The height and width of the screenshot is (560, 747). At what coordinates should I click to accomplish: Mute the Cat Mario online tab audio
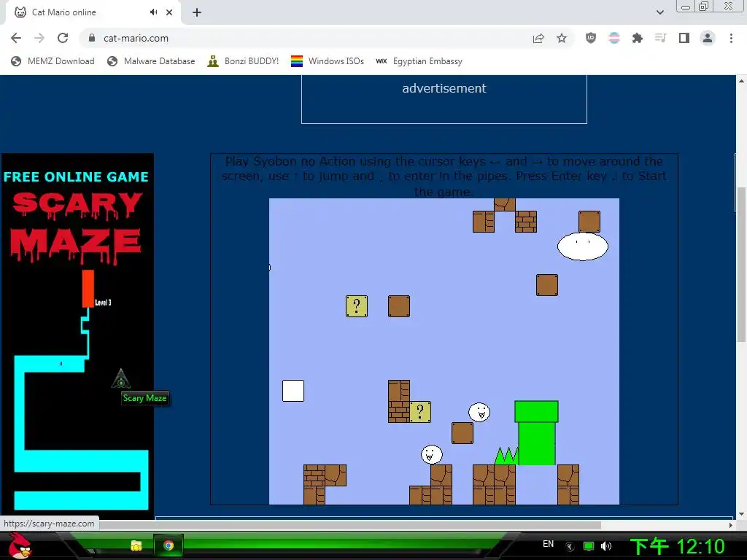[153, 12]
